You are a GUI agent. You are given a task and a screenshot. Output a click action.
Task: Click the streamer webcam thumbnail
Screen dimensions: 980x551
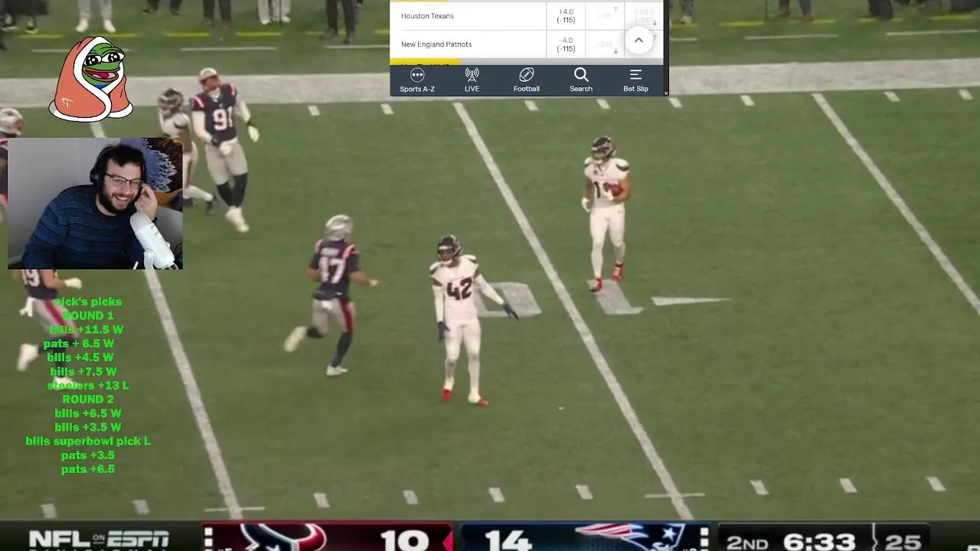coord(95,204)
